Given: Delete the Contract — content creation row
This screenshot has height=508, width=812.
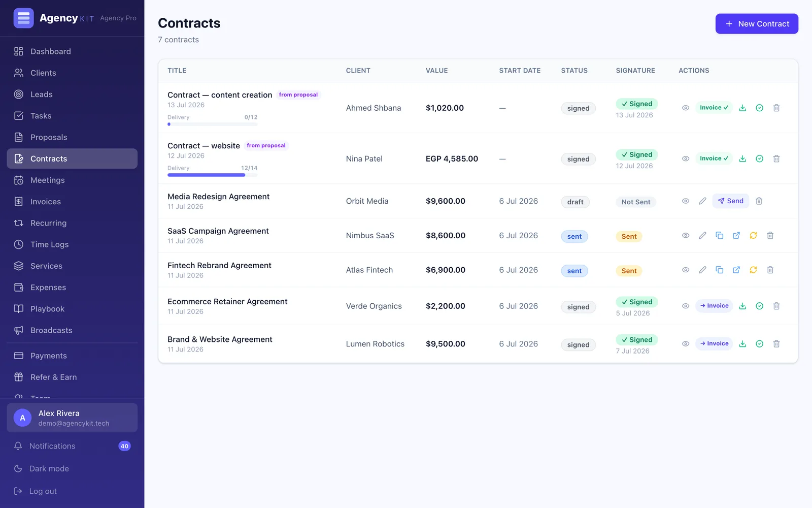Looking at the screenshot, I should [x=776, y=108].
